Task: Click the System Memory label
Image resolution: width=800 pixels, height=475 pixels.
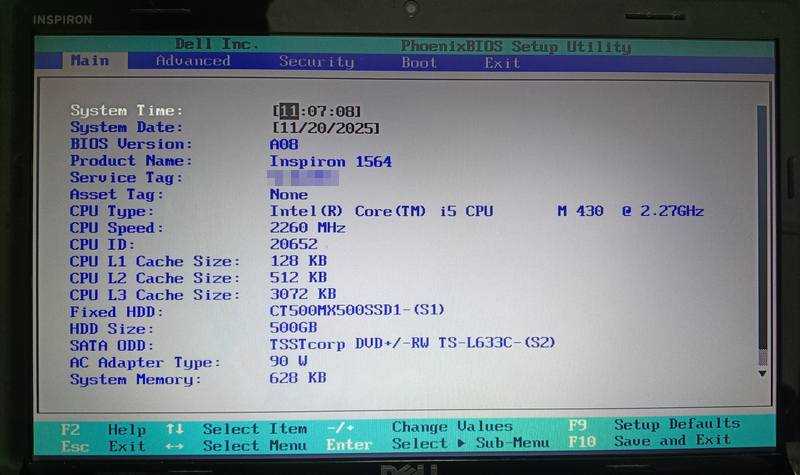Action: pos(136,380)
